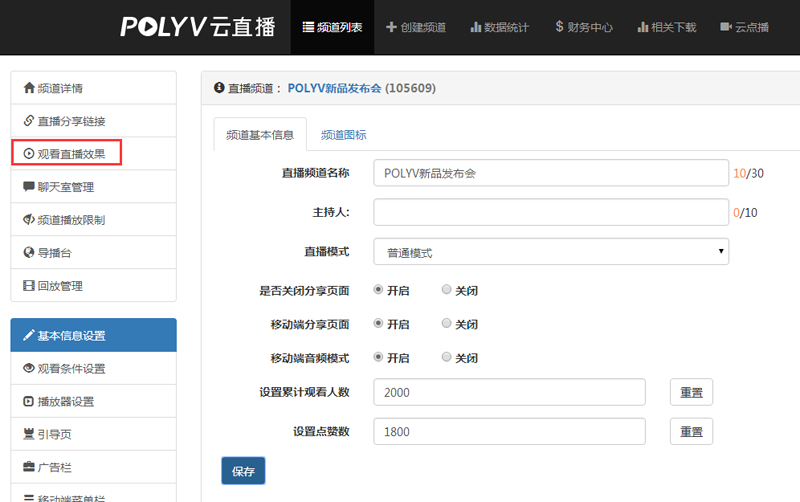Click the globe icon next to 导播台
The height and width of the screenshot is (502, 800).
29,253
